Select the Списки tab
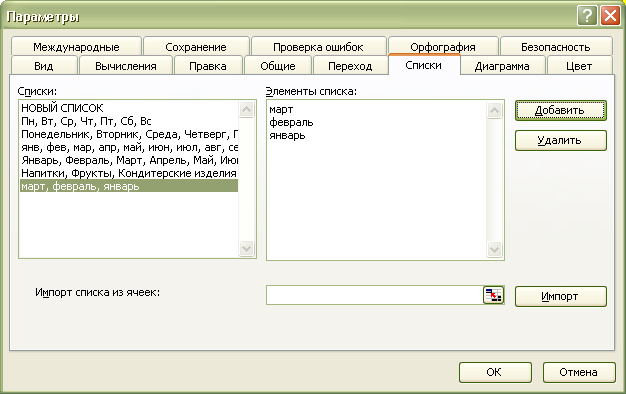Screen dimensions: 626x394 click(x=424, y=65)
